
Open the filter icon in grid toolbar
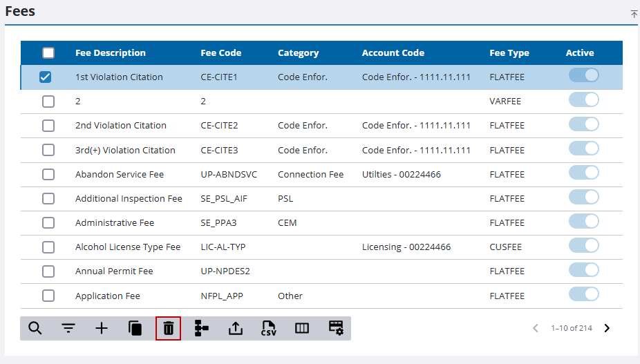(68, 328)
